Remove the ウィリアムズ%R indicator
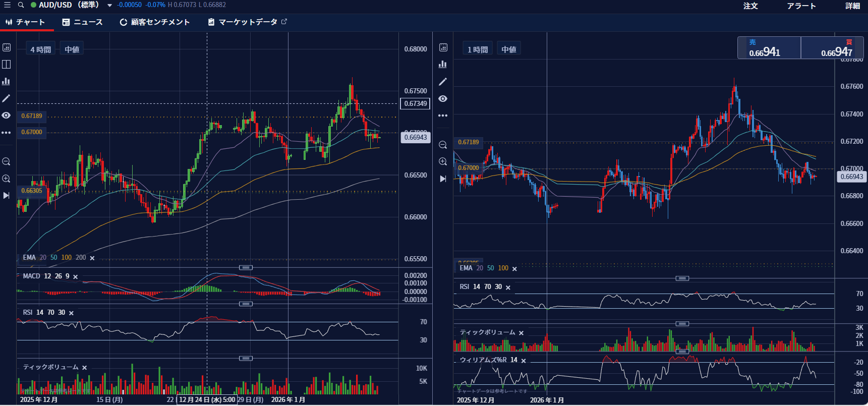Screen dimensions: 868x406 click(x=524, y=361)
